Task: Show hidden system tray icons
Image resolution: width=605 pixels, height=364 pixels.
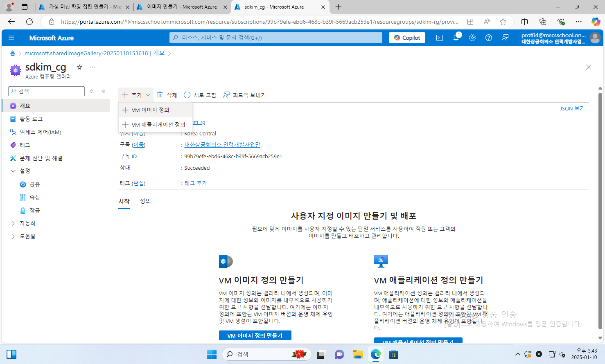Action: [x=517, y=354]
